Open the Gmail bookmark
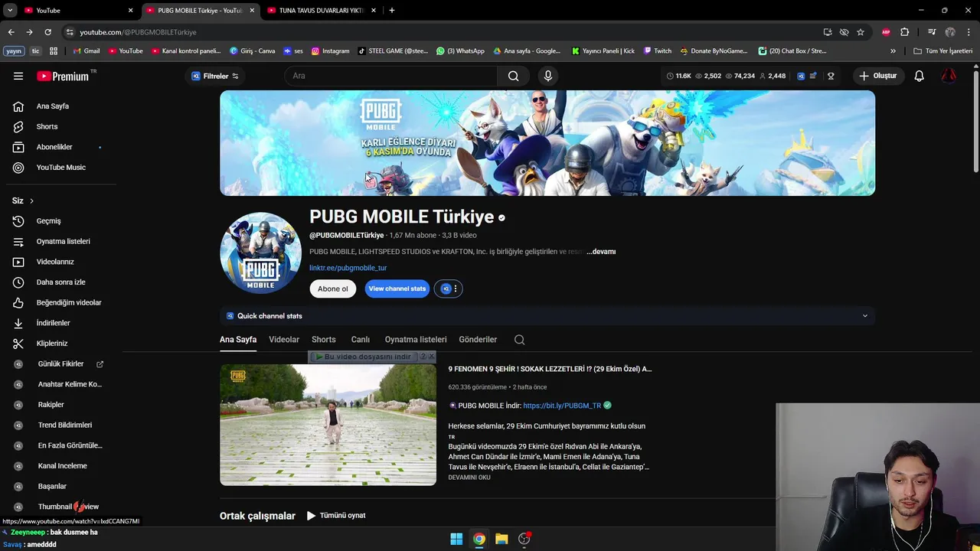The height and width of the screenshot is (551, 980). (87, 51)
